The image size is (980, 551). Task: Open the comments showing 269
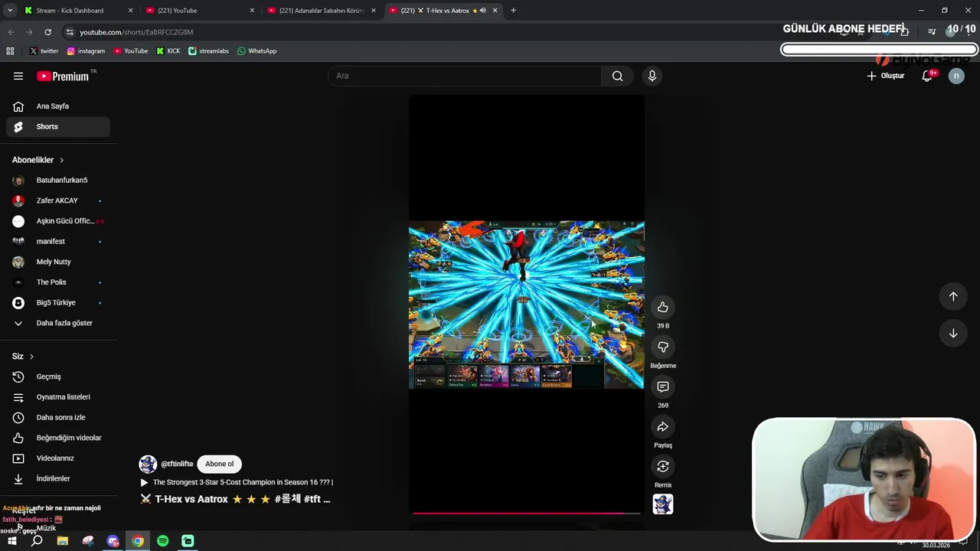click(x=663, y=386)
